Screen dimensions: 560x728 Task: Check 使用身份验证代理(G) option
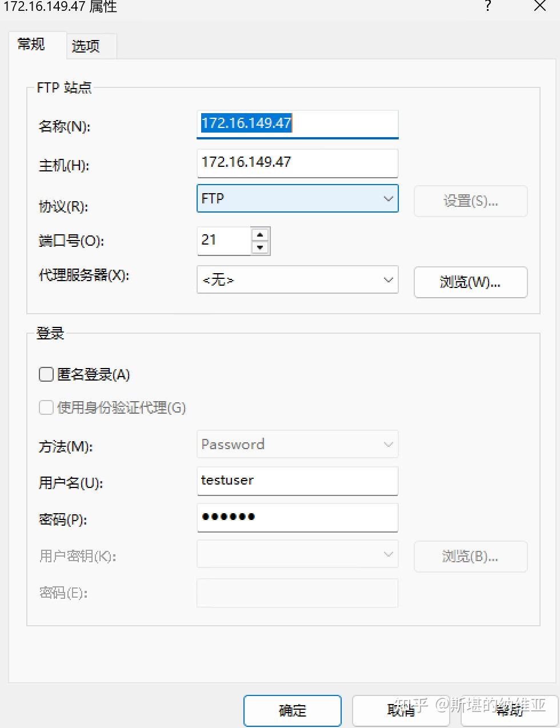(46, 407)
